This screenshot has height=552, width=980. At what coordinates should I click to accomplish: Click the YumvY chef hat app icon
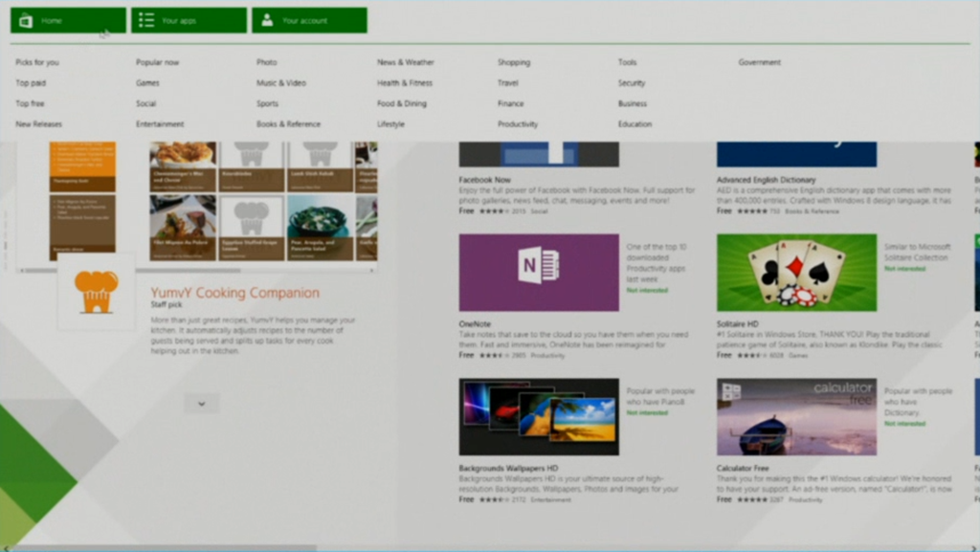click(97, 292)
